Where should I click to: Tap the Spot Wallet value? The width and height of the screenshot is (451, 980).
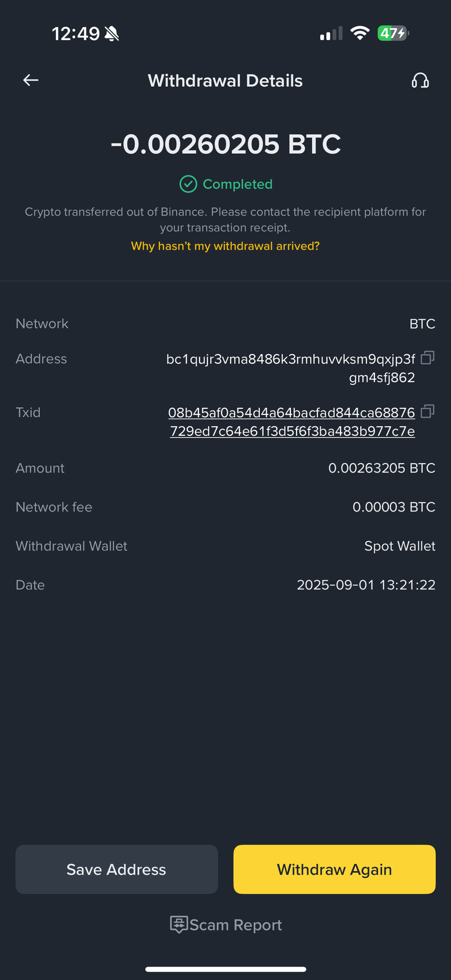400,546
